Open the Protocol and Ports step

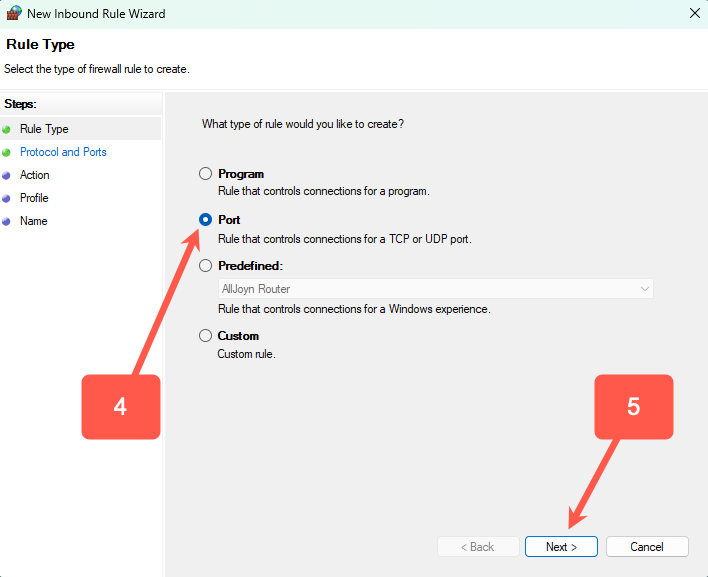coord(63,152)
